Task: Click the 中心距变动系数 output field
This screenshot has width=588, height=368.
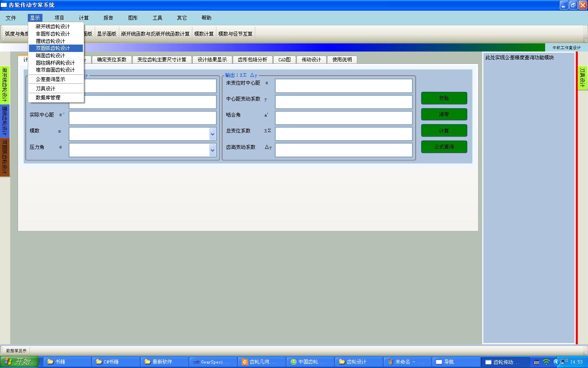Action: 344,102
